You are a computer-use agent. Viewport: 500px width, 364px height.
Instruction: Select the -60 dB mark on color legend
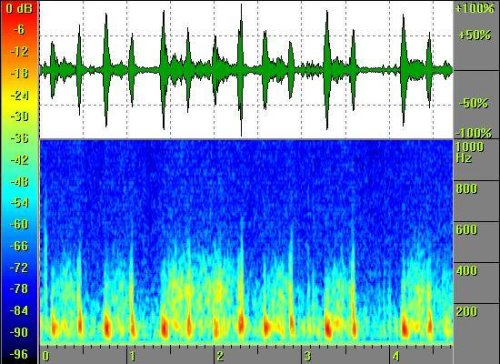pyautogui.click(x=19, y=224)
